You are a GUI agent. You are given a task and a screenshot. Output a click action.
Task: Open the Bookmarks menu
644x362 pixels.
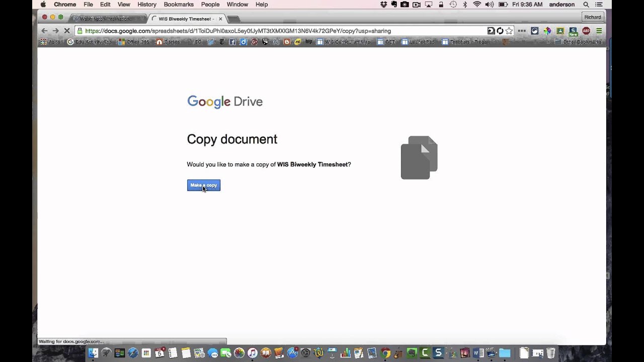pyautogui.click(x=179, y=5)
